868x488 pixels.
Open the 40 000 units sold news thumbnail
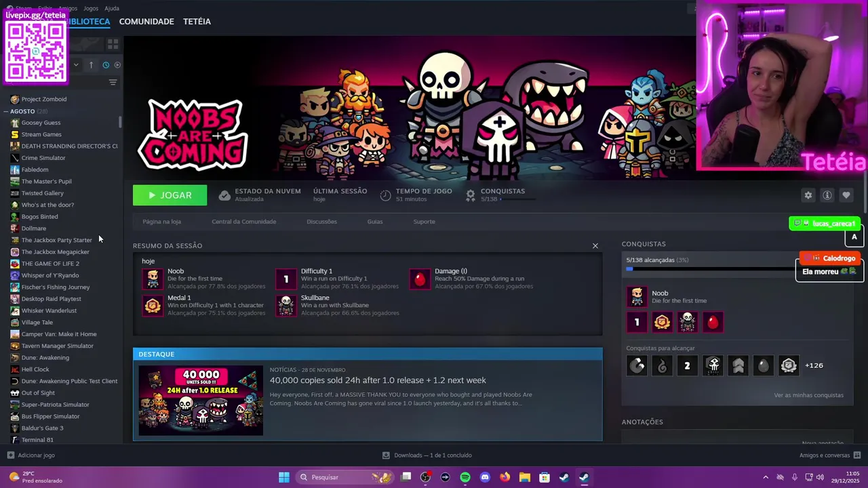pyautogui.click(x=201, y=401)
